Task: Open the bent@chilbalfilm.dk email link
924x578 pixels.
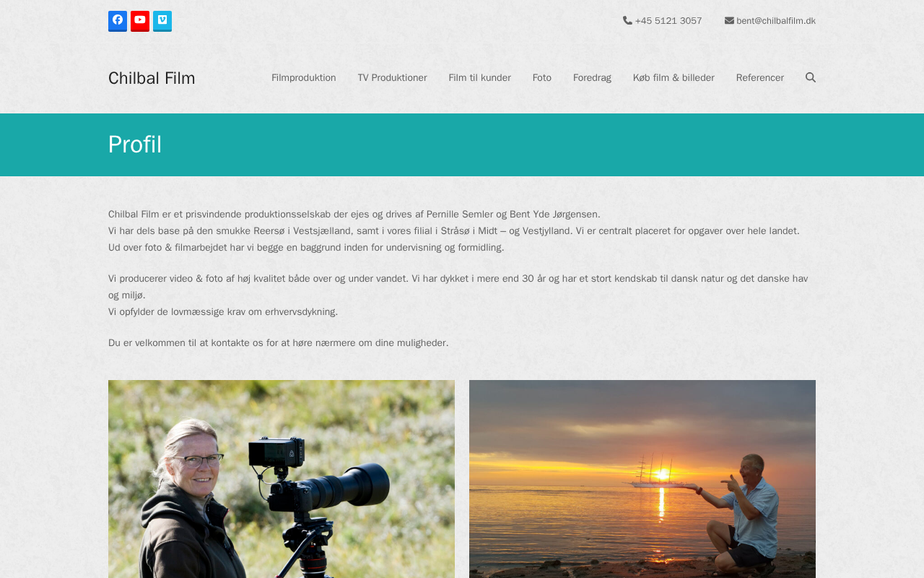Action: point(776,21)
